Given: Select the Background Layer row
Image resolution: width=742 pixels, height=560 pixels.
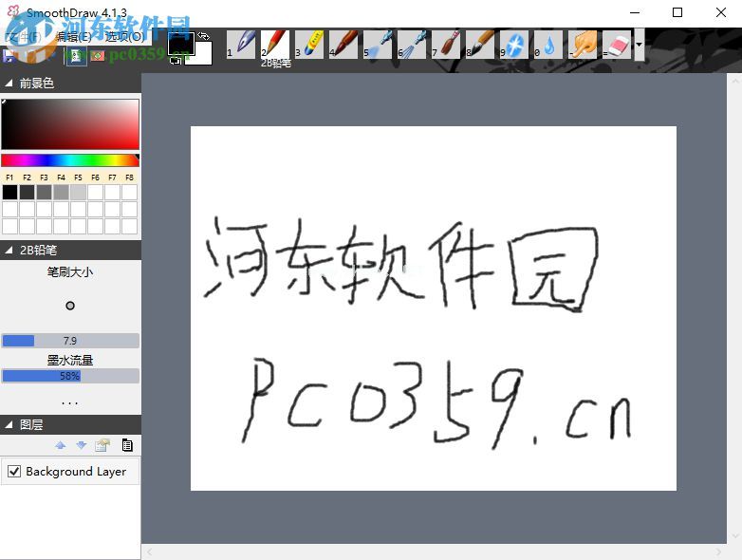Looking at the screenshot, I should tap(70, 472).
